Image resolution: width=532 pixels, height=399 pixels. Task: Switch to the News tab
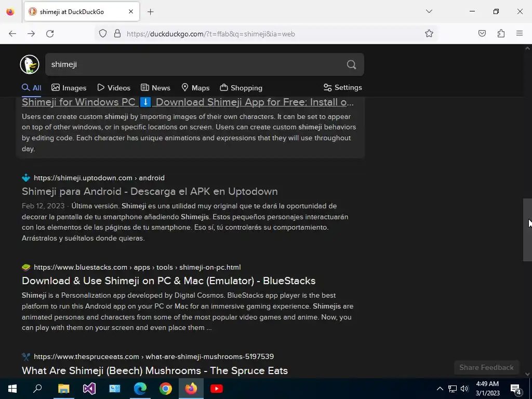(x=155, y=88)
